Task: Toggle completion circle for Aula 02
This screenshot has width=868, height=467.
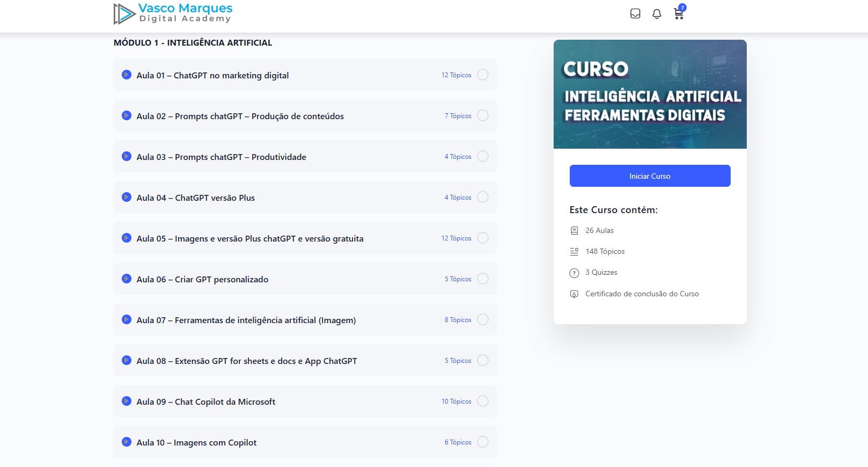Action: coord(483,115)
